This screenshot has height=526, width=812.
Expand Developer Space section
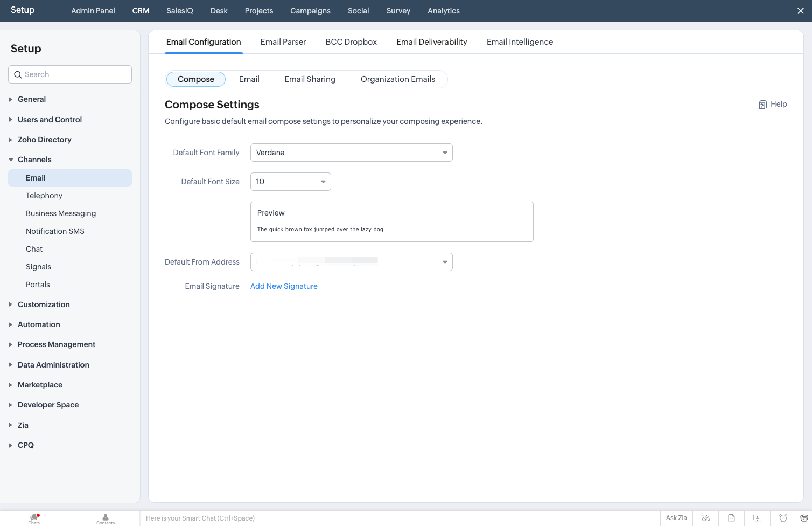click(x=48, y=405)
